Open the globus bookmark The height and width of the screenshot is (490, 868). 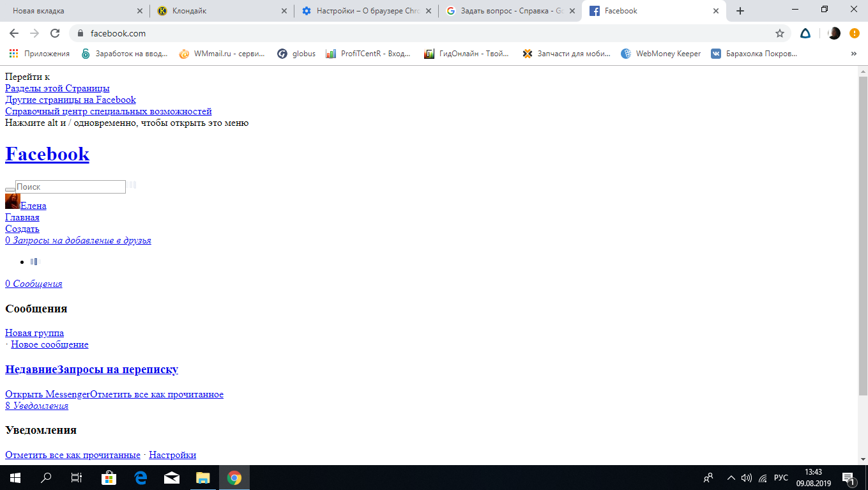[296, 54]
